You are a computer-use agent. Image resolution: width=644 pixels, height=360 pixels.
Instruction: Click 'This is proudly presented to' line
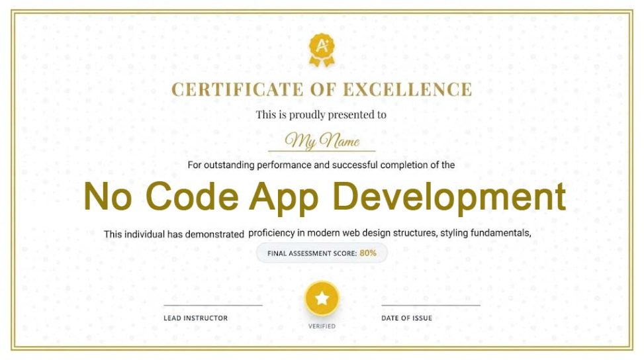(x=321, y=114)
